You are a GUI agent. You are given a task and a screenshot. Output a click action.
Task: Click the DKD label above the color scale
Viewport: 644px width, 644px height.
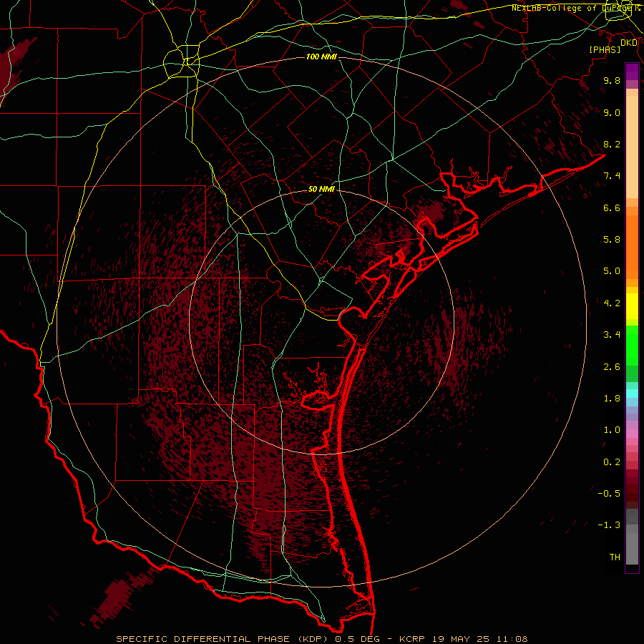click(629, 43)
